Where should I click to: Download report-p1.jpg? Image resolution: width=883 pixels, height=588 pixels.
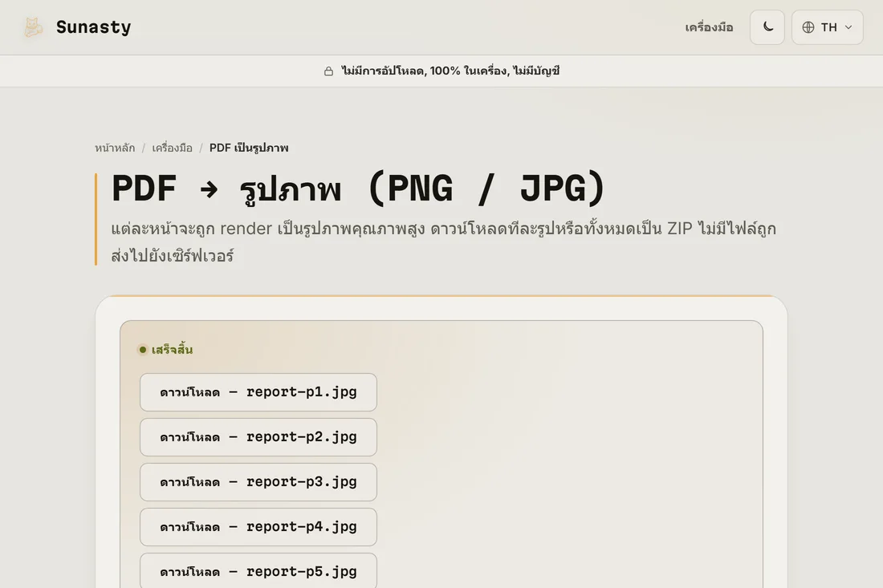(x=258, y=392)
